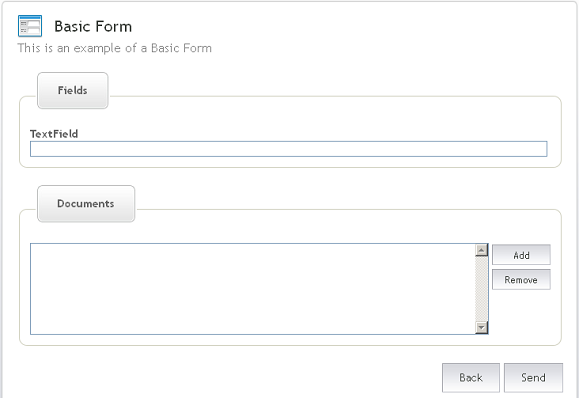This screenshot has width=579, height=398.
Task: Click the bottom area of documents list
Action: click(253, 328)
